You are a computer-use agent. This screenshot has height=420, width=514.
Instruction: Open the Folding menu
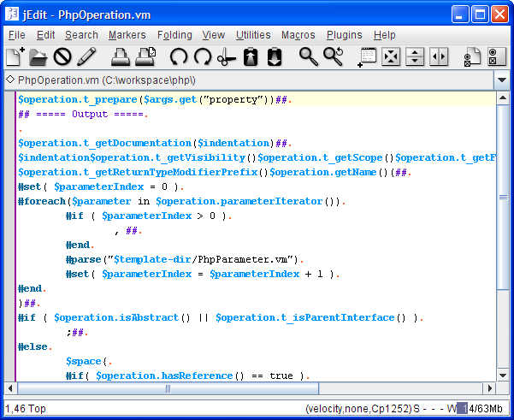click(174, 35)
